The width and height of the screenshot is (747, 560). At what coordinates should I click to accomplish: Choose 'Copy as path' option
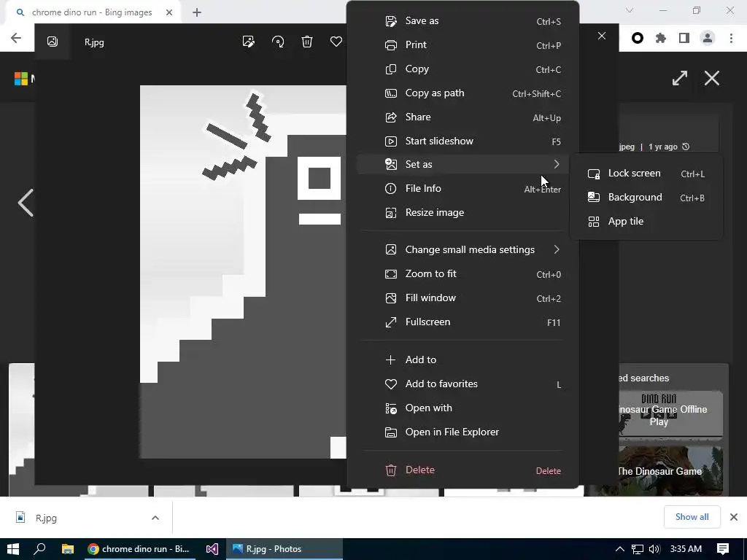tap(462, 93)
